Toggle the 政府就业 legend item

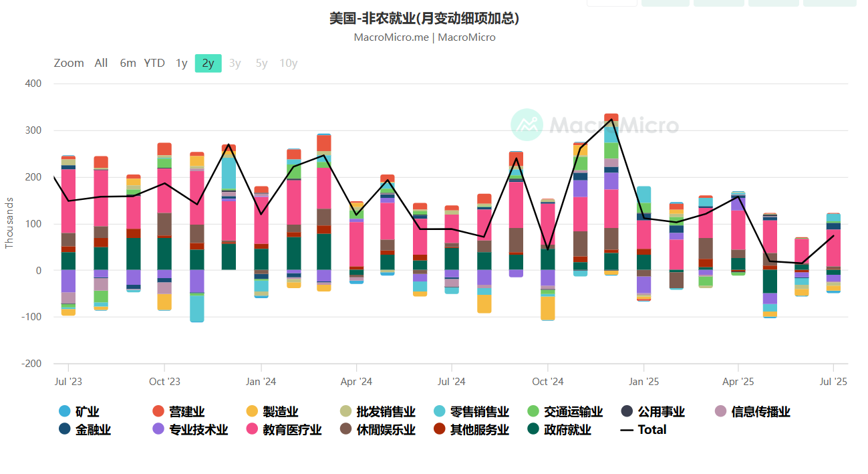[560, 430]
